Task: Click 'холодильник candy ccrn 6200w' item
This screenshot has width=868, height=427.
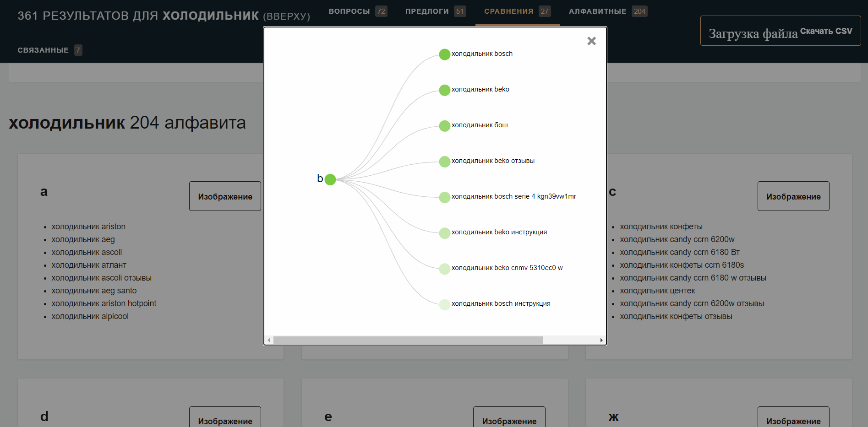Action: [677, 239]
